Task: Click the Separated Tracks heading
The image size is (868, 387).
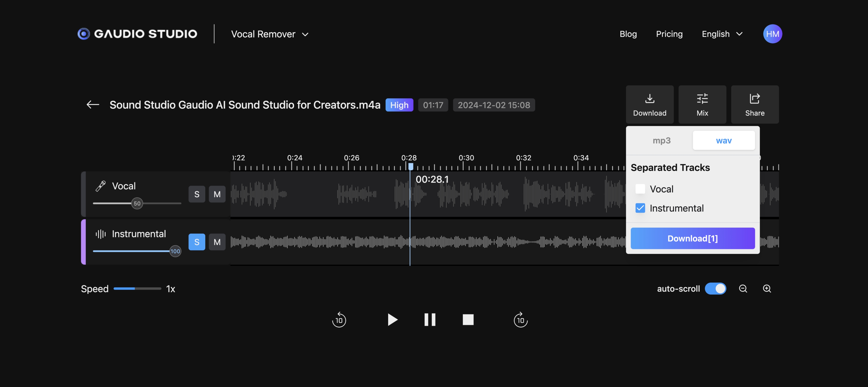Action: coord(670,168)
